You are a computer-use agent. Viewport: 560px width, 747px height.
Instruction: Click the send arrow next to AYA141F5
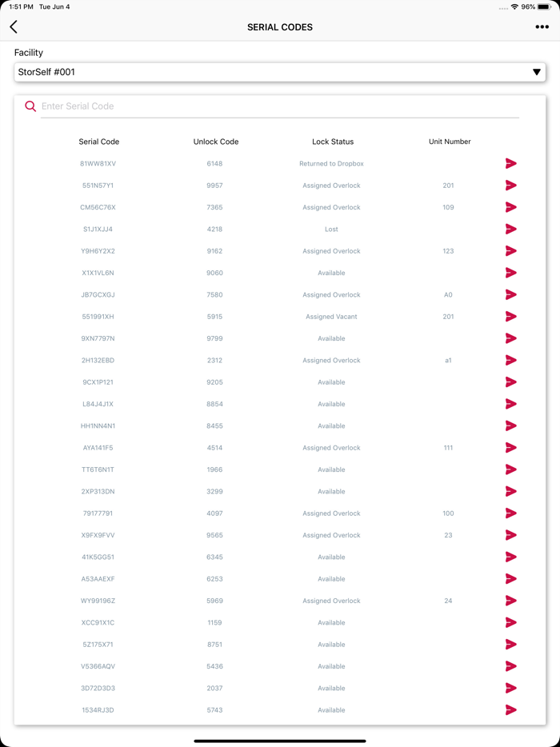click(x=510, y=448)
